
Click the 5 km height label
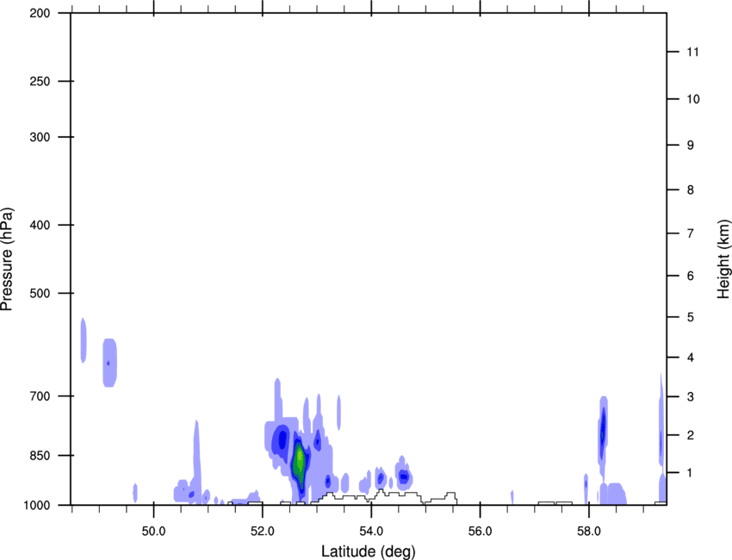(691, 317)
